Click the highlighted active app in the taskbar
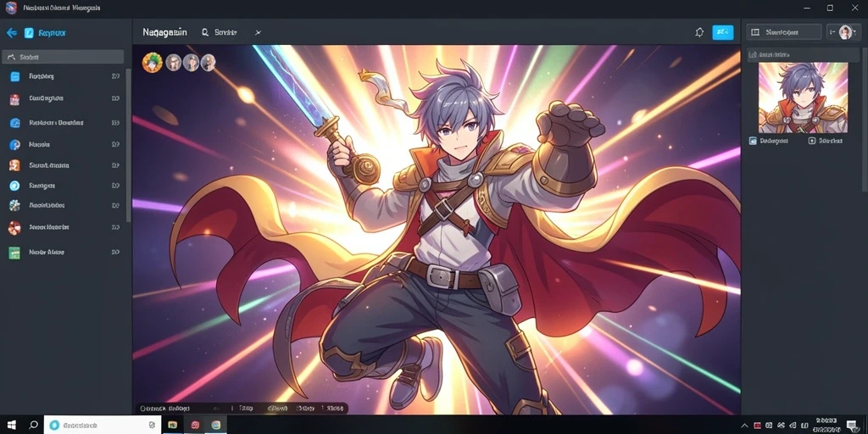 tap(216, 425)
